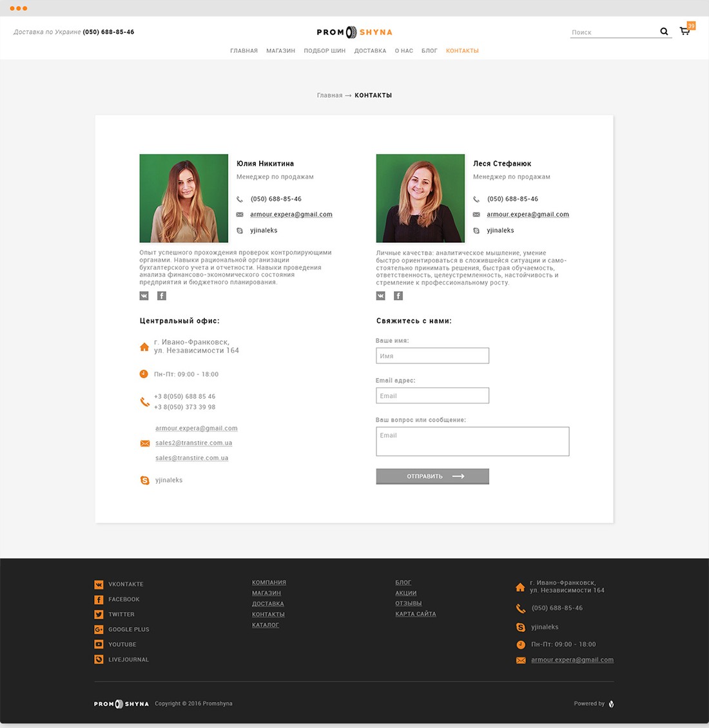
Task: Click Powered by logo in footer
Action: pos(612,704)
